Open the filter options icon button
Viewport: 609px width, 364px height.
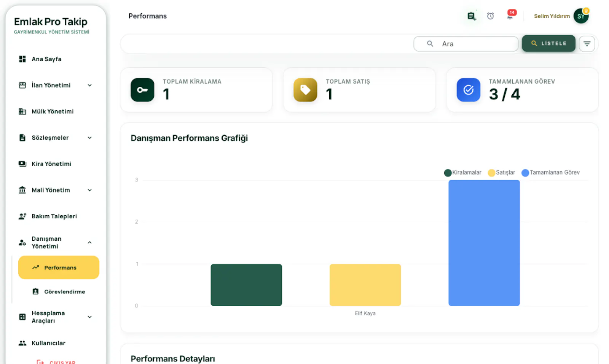(587, 44)
